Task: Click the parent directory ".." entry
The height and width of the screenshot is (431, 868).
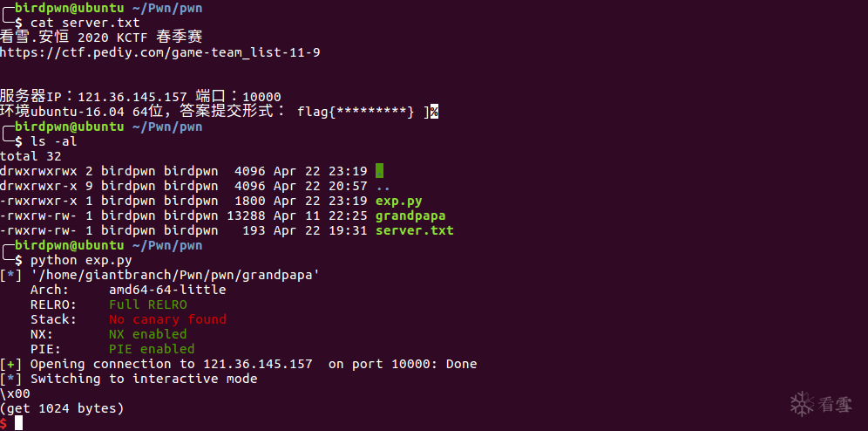Action: click(x=383, y=186)
